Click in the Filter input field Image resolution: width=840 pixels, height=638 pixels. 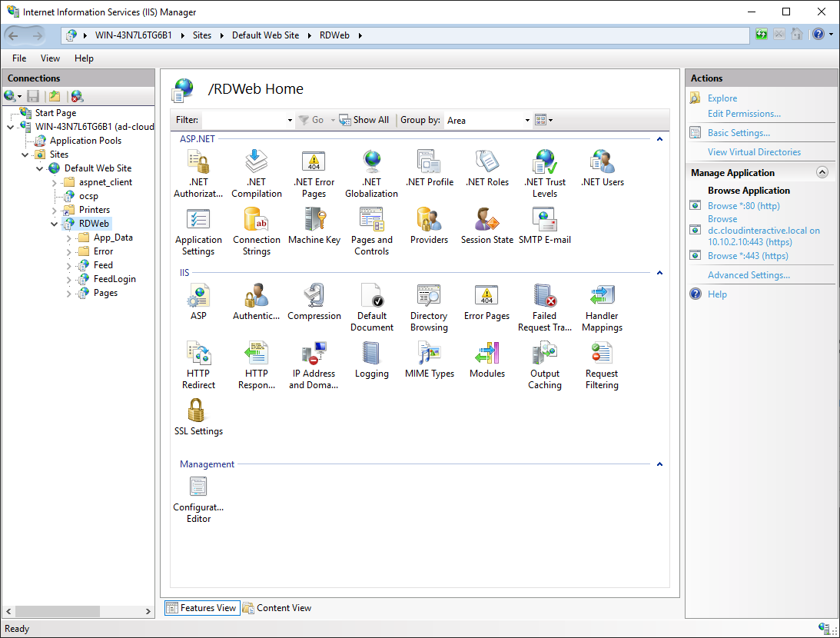point(243,120)
